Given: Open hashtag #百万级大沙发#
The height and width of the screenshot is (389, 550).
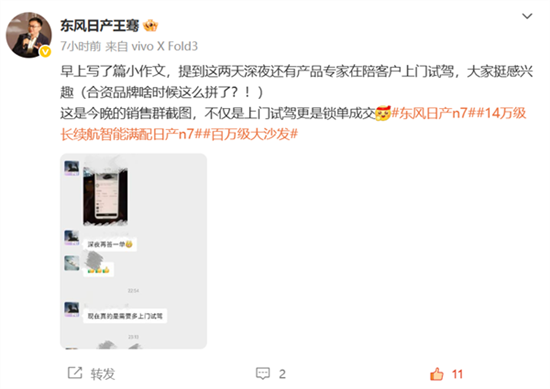Looking at the screenshot, I should 250,134.
